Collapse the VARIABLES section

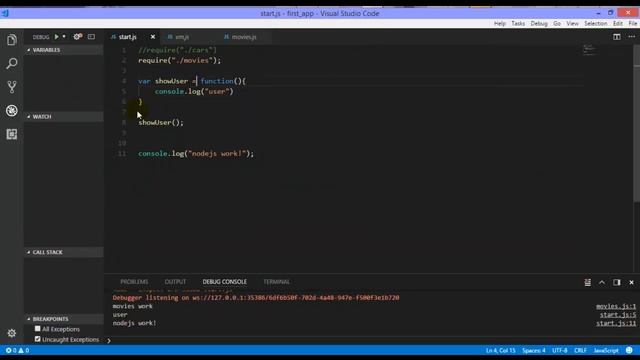[64, 50]
